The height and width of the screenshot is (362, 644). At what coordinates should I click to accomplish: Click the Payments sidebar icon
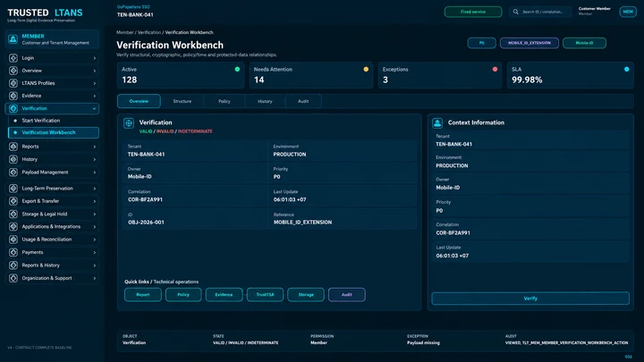[x=13, y=252]
